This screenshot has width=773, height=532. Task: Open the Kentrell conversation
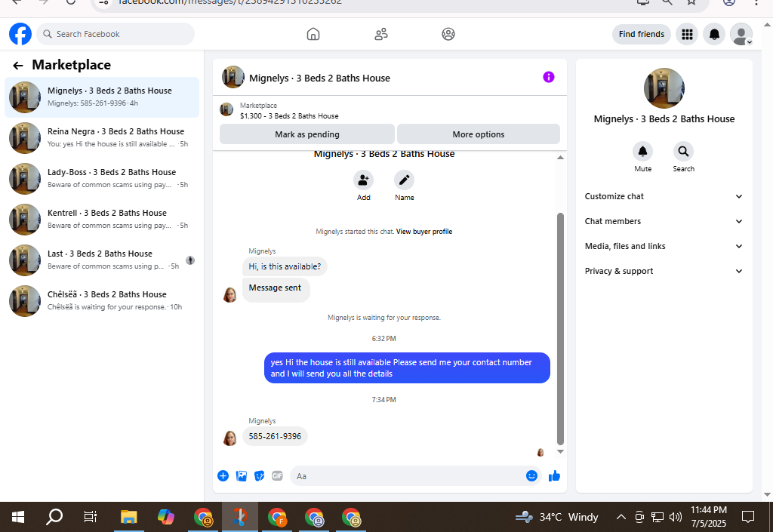pyautogui.click(x=102, y=219)
